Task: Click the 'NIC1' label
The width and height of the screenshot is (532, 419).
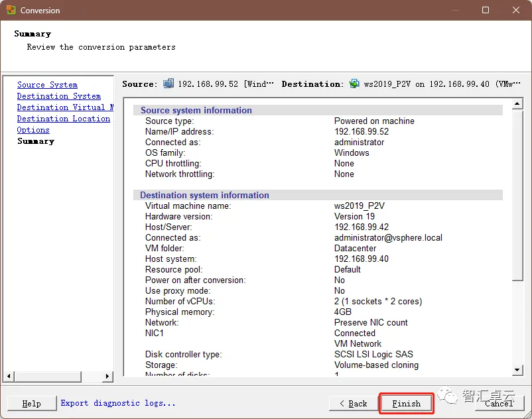Action: tap(155, 333)
